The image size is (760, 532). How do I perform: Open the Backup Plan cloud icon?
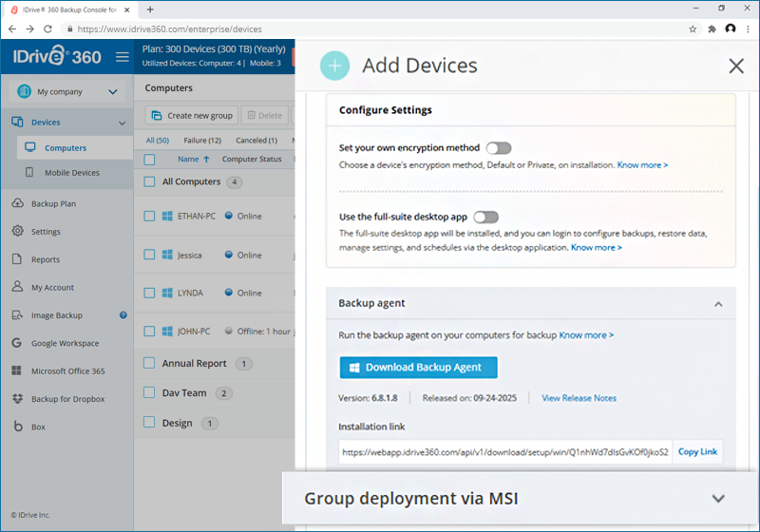coord(17,203)
